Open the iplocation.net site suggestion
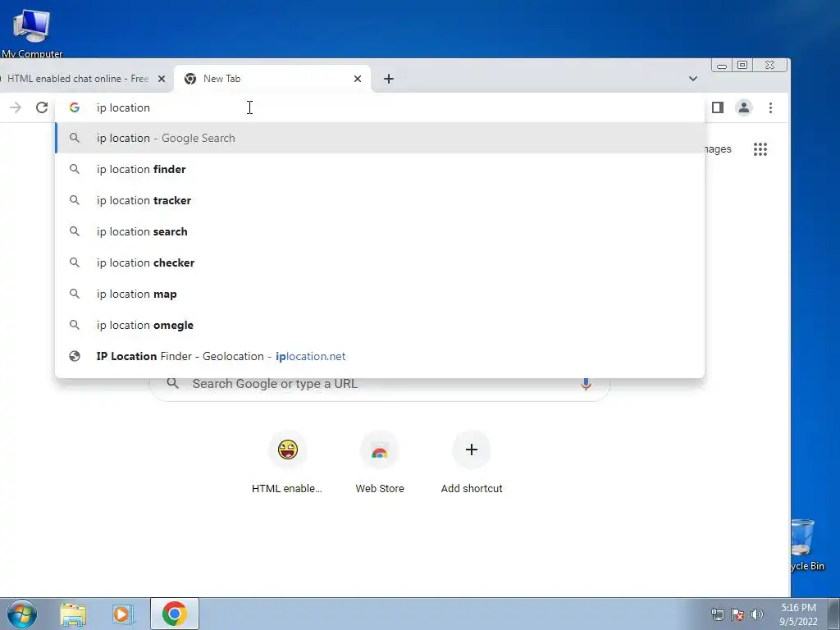 point(379,356)
